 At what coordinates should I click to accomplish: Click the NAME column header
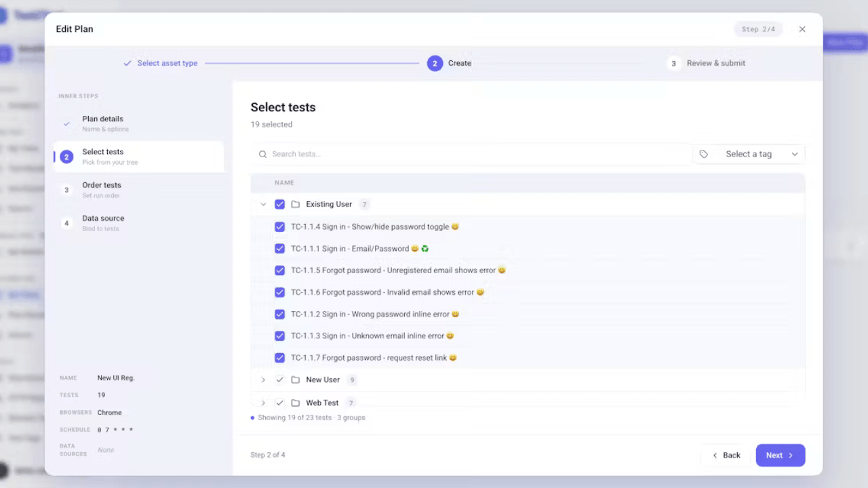[284, 183]
